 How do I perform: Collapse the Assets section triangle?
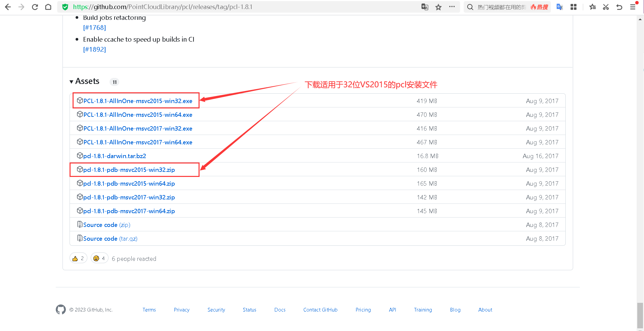[71, 82]
